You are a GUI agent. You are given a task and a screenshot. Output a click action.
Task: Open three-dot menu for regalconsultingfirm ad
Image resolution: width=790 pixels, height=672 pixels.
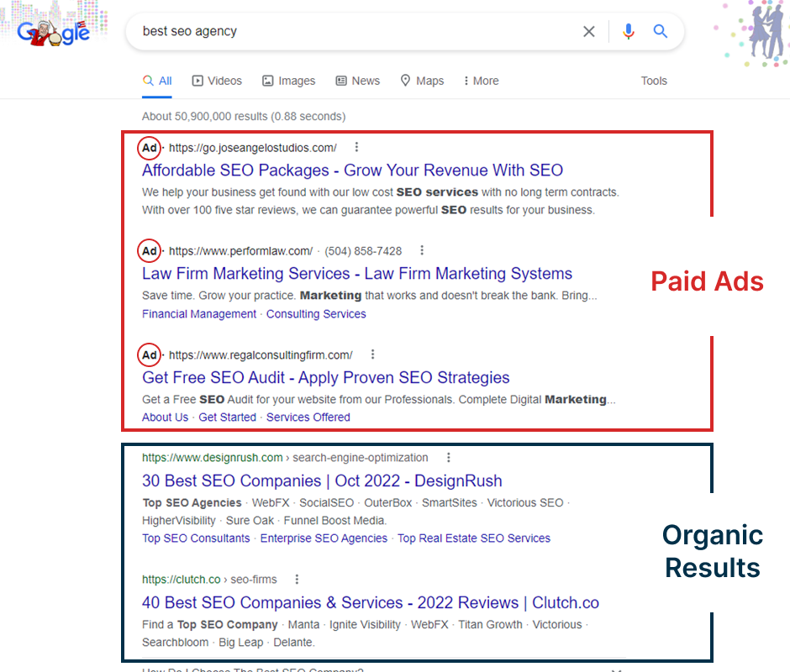click(373, 354)
